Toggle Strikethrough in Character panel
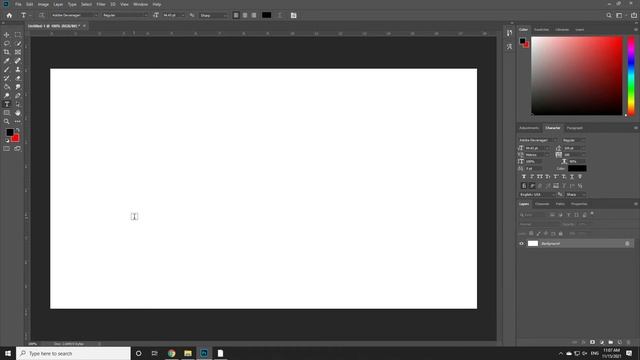 (580, 177)
